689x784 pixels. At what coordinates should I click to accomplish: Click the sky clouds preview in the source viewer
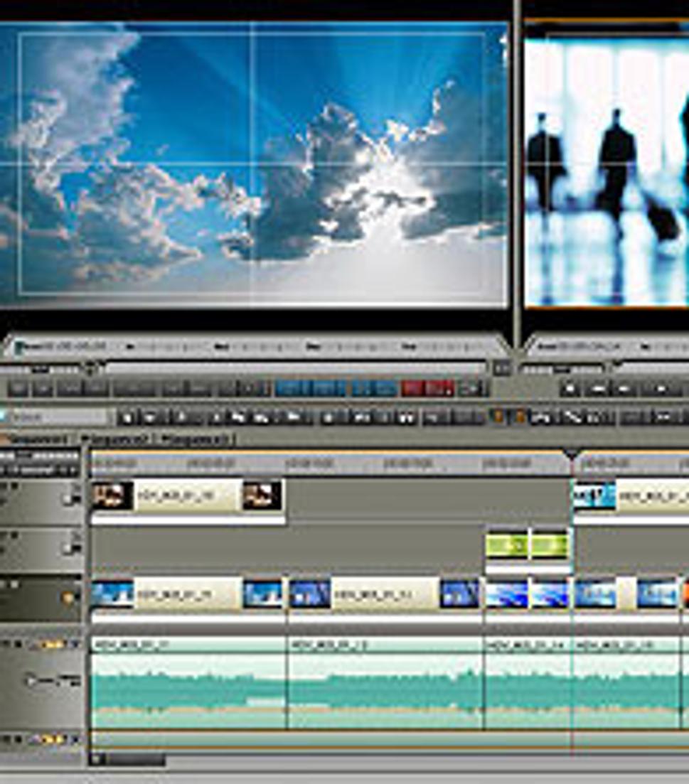pyautogui.click(x=252, y=164)
